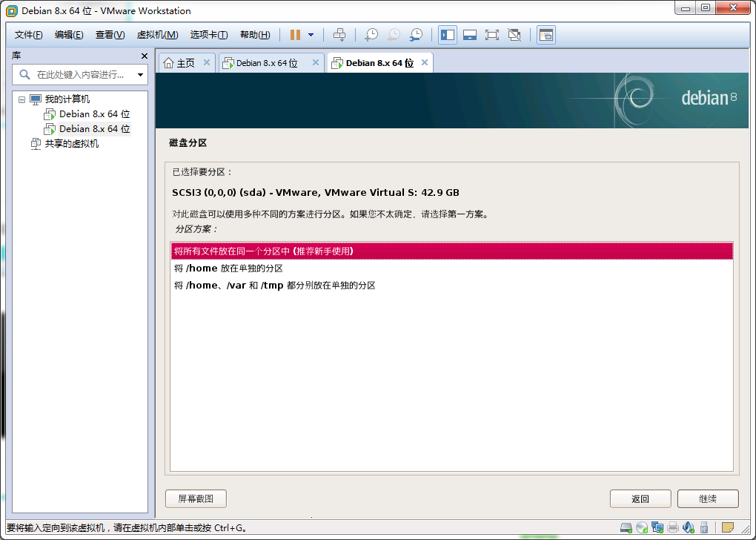Screen dimensions: 756x540
Task: Toggle the library sidebar view icon
Action: pyautogui.click(x=448, y=35)
